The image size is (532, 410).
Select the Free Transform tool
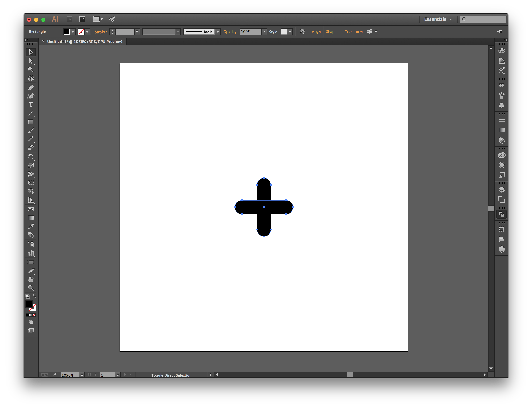point(31,183)
